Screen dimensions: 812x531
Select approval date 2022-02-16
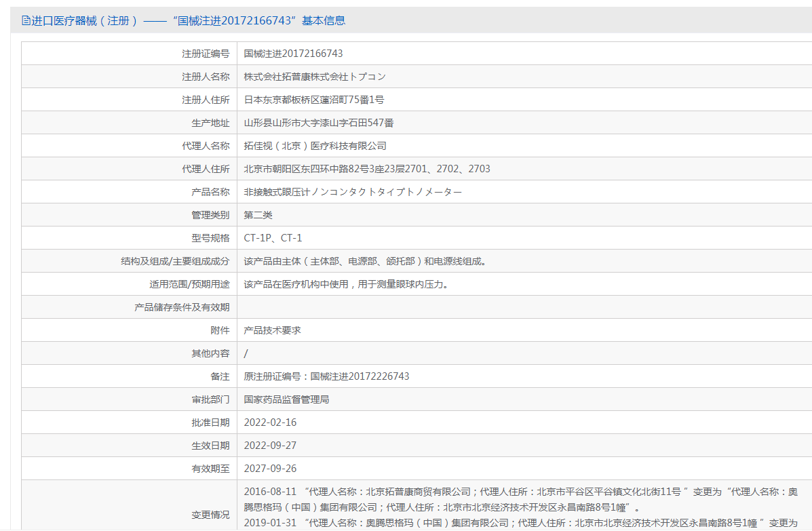point(270,423)
